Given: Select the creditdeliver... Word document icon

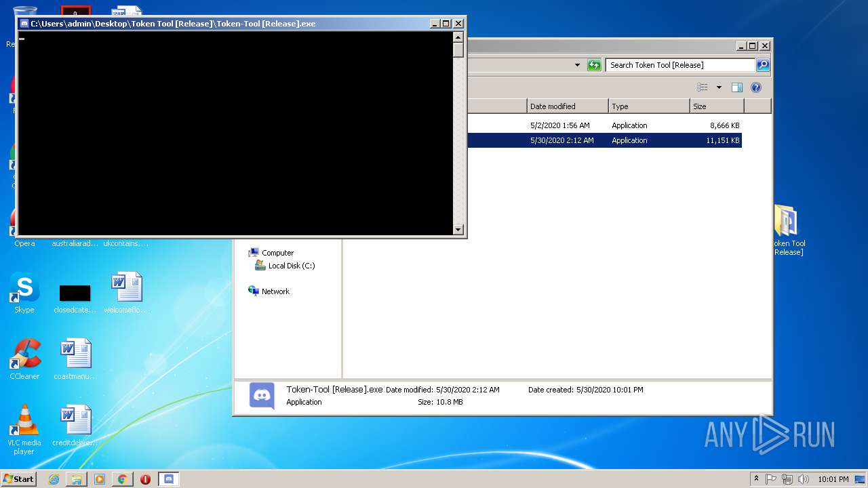Looking at the screenshot, I should click(75, 426).
